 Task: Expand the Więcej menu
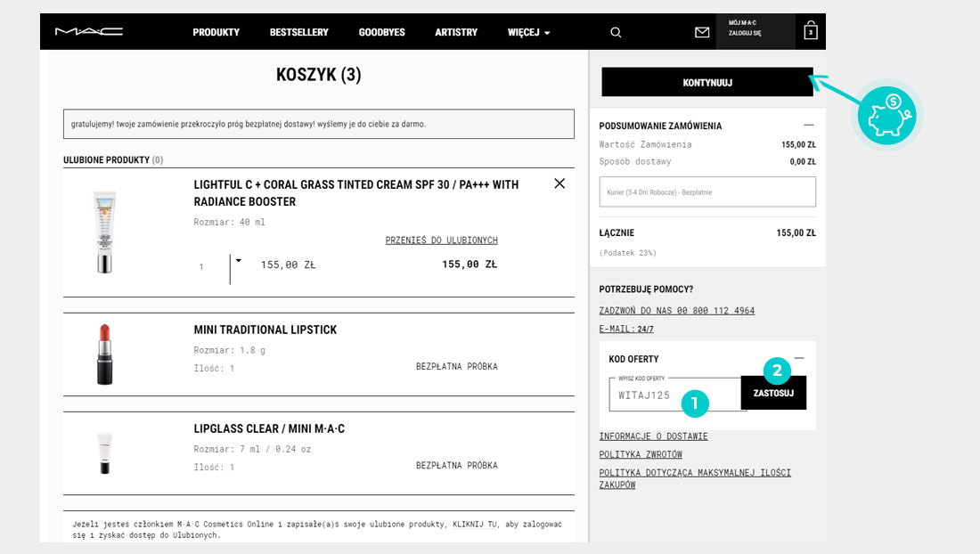[528, 32]
